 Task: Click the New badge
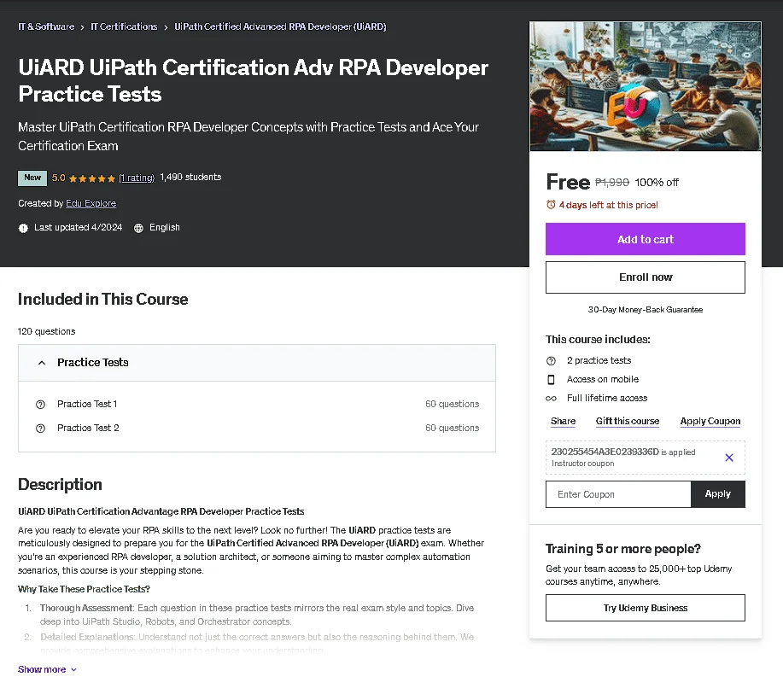32,178
